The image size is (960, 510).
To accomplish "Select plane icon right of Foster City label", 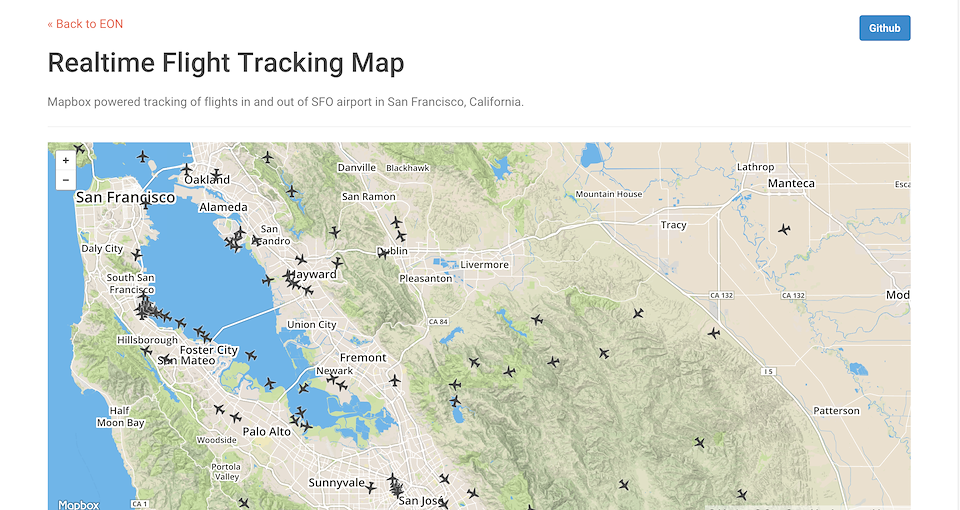I will coord(251,355).
